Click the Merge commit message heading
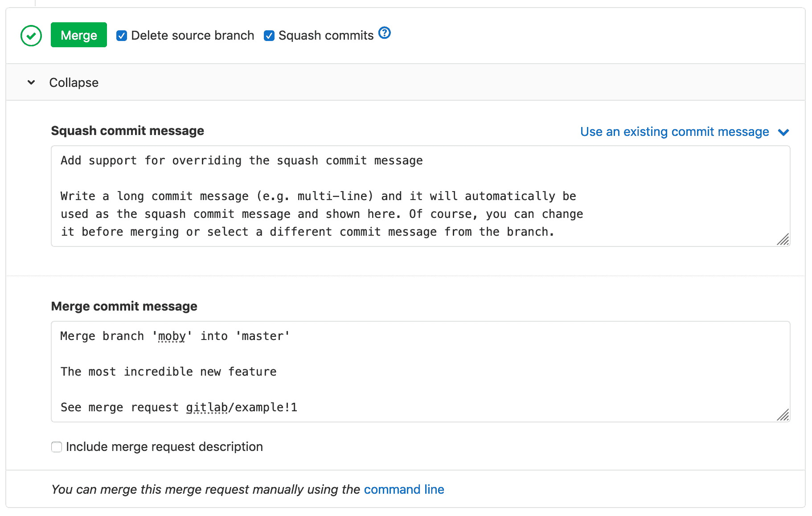Viewport: 812px width, 516px height. (x=124, y=306)
